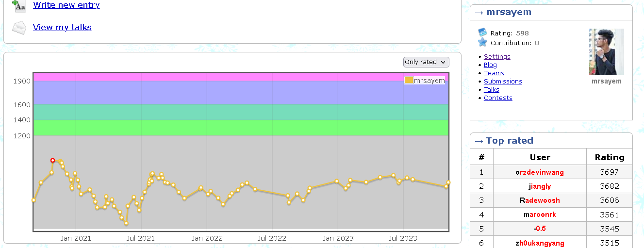
Task: Click the mrsayem sidebar header link
Action: (x=509, y=13)
